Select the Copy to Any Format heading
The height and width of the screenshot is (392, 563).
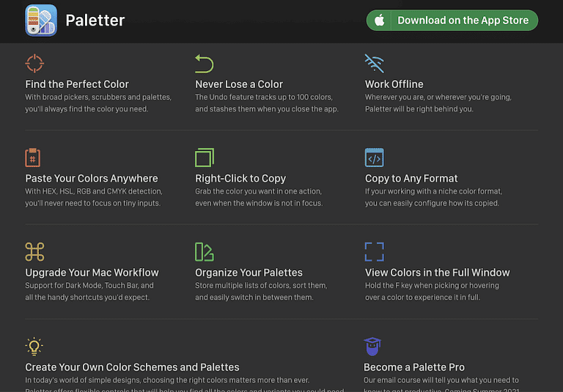click(411, 178)
